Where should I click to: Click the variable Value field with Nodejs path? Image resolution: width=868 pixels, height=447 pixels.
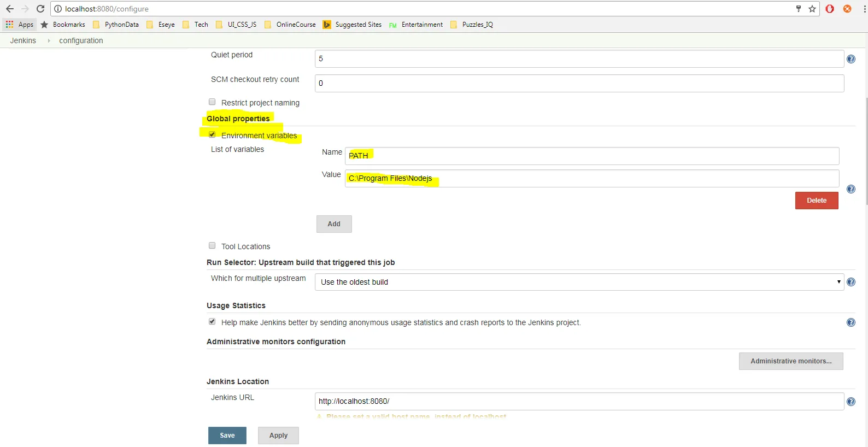point(592,178)
